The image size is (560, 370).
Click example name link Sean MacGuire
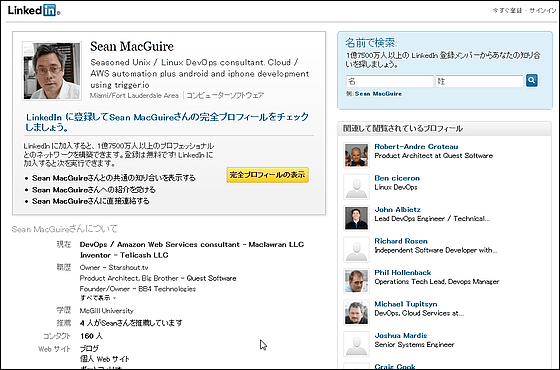click(378, 94)
